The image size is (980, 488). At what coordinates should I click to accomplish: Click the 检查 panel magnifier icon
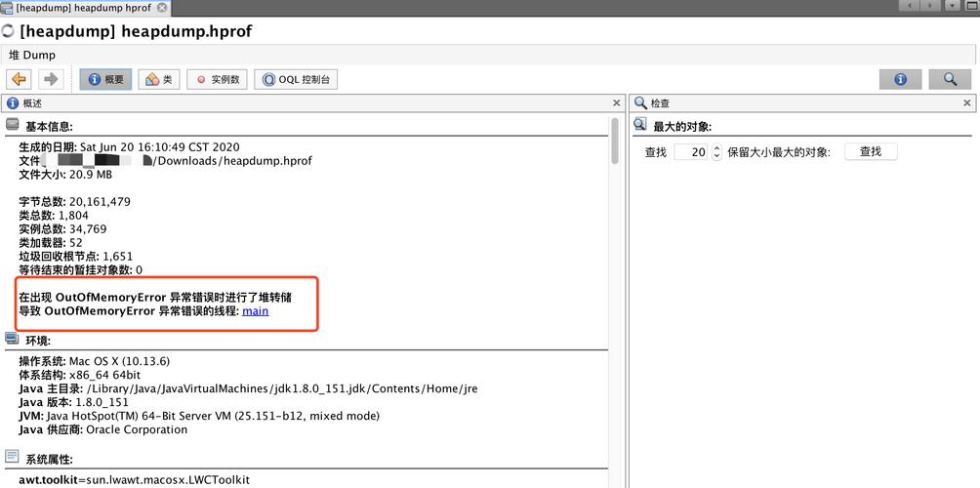(x=640, y=102)
